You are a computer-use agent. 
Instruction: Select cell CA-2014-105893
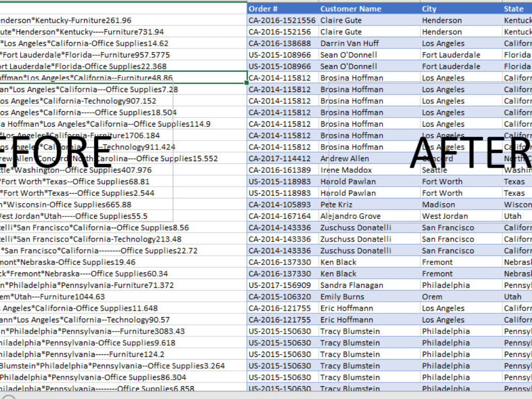pyautogui.click(x=282, y=205)
